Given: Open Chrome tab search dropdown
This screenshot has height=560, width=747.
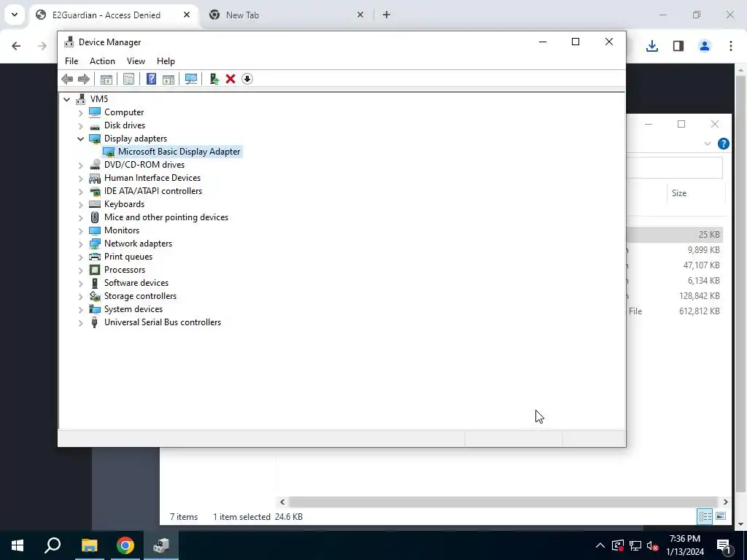Looking at the screenshot, I should pyautogui.click(x=15, y=15).
